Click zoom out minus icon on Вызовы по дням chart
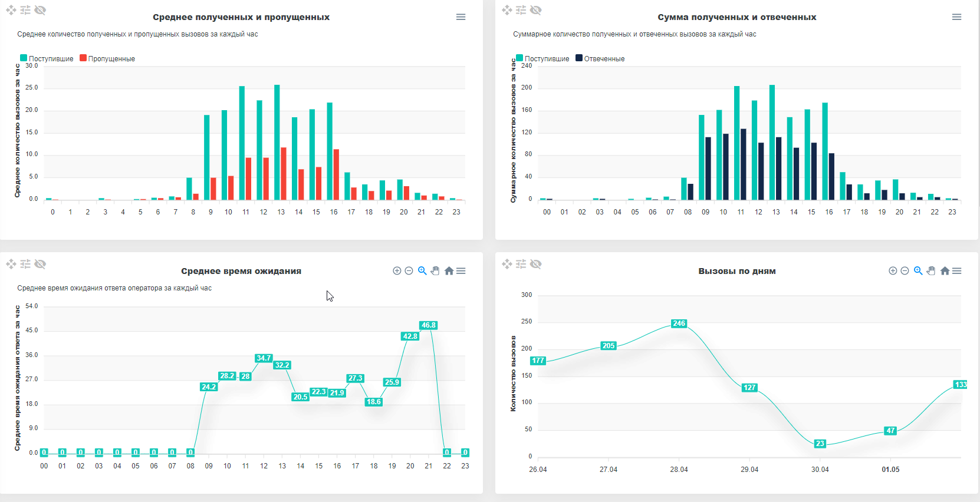The width and height of the screenshot is (980, 502). point(905,271)
